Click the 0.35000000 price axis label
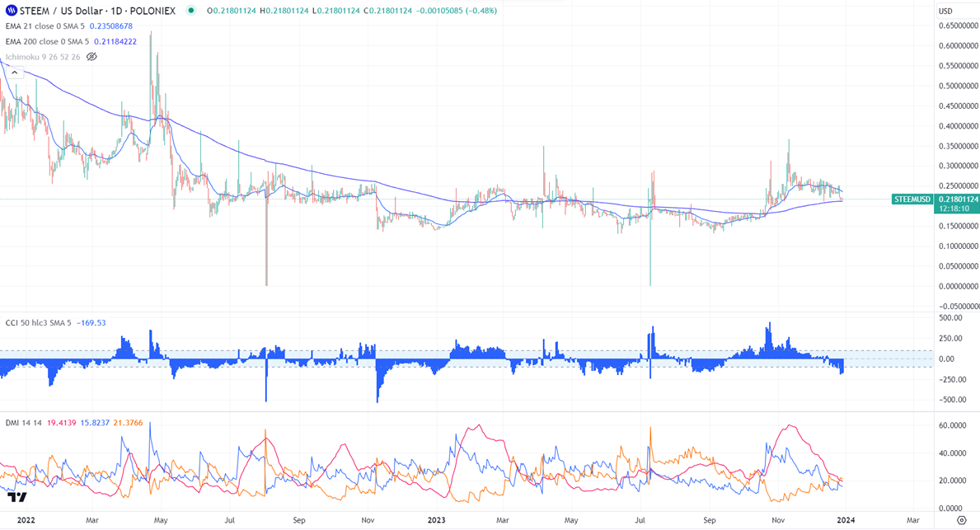The height and width of the screenshot is (530, 980). click(x=958, y=146)
